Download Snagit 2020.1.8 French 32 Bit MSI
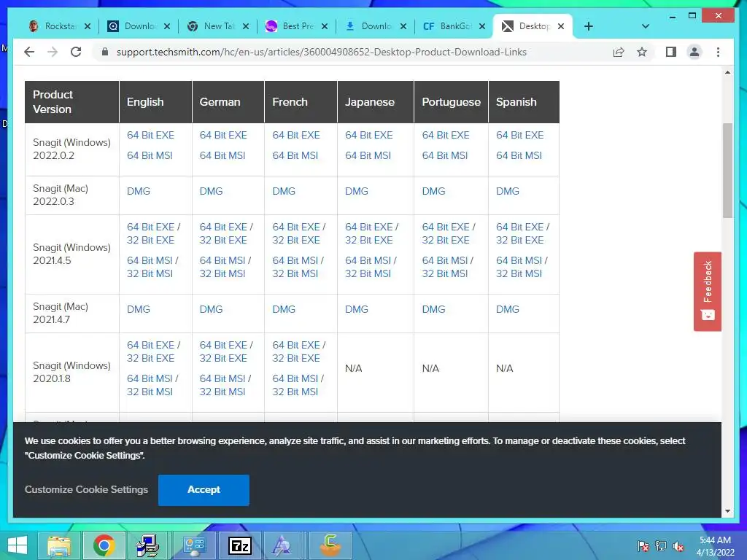This screenshot has height=560, width=747. point(295,392)
